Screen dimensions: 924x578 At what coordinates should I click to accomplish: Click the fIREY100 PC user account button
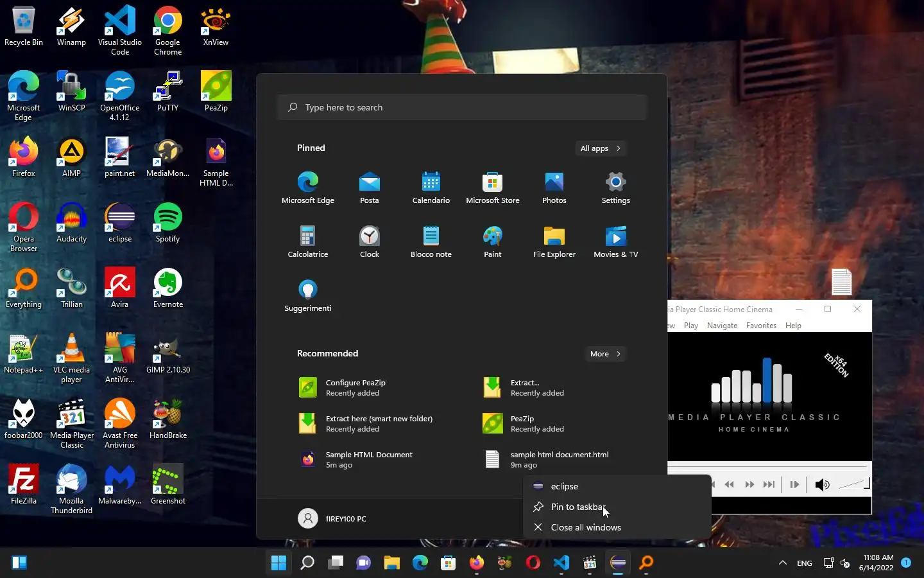332,518
